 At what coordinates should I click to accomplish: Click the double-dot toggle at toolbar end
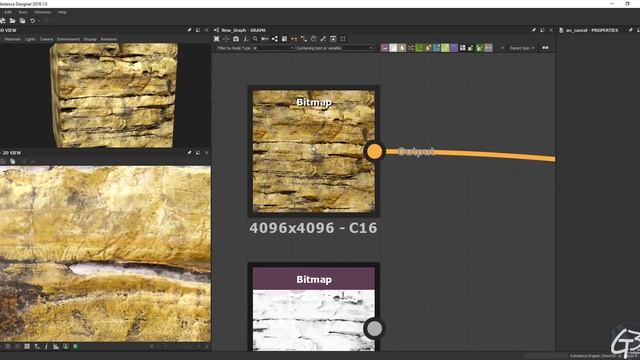tap(545, 48)
